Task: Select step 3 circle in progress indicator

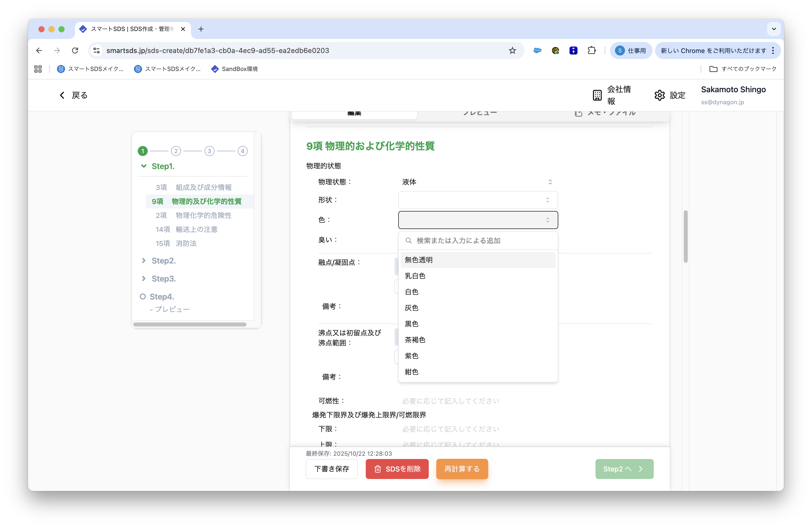Action: 209,151
